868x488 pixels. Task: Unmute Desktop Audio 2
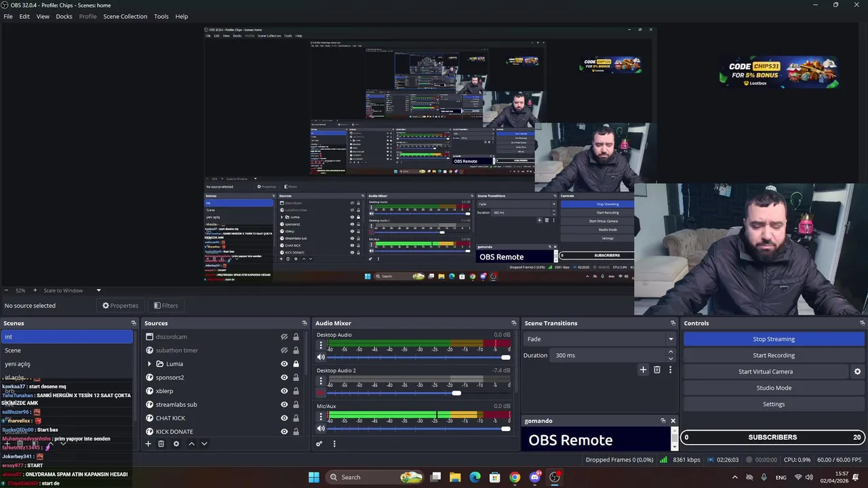coord(321,393)
